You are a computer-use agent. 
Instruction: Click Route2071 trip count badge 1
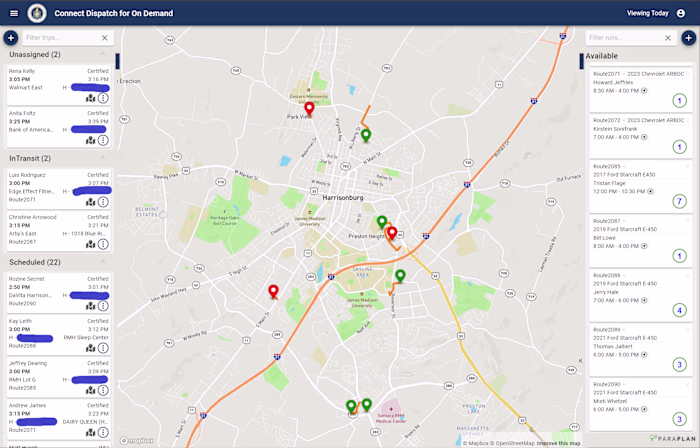(x=679, y=101)
